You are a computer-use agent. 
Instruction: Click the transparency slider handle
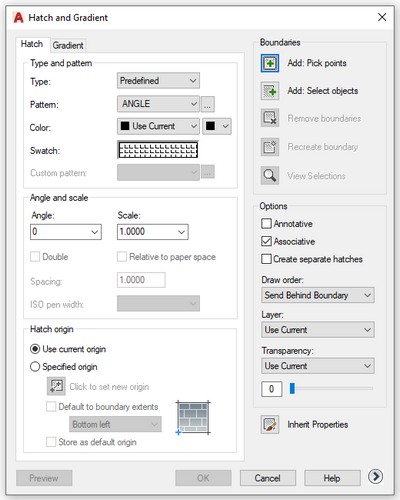coord(292,388)
